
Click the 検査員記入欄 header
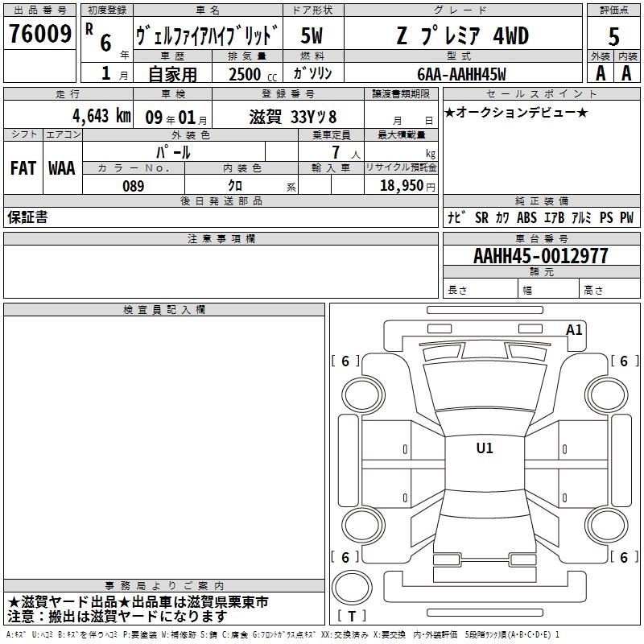coord(164,310)
